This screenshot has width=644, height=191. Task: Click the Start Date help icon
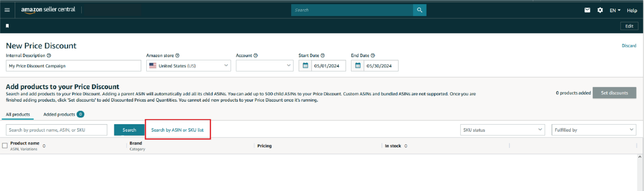click(x=323, y=55)
